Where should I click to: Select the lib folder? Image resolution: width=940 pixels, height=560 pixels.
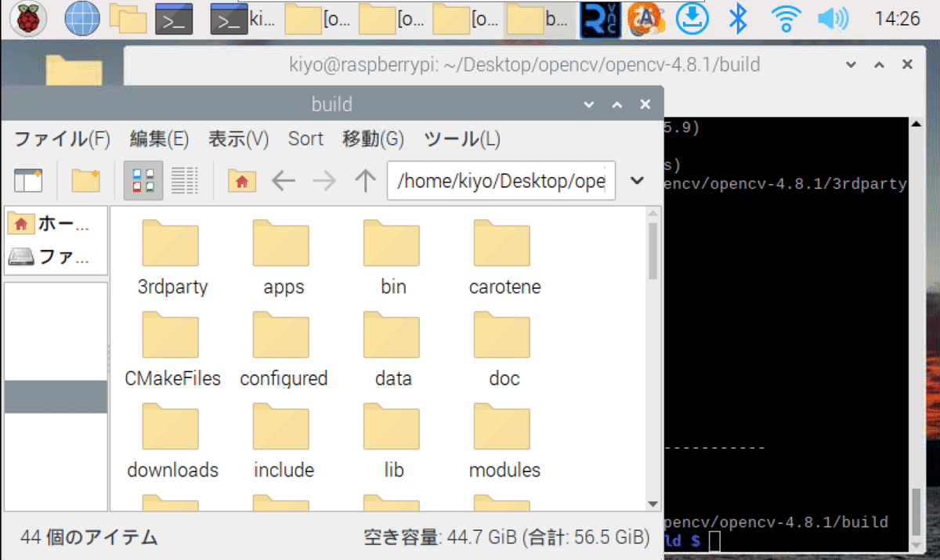click(393, 441)
